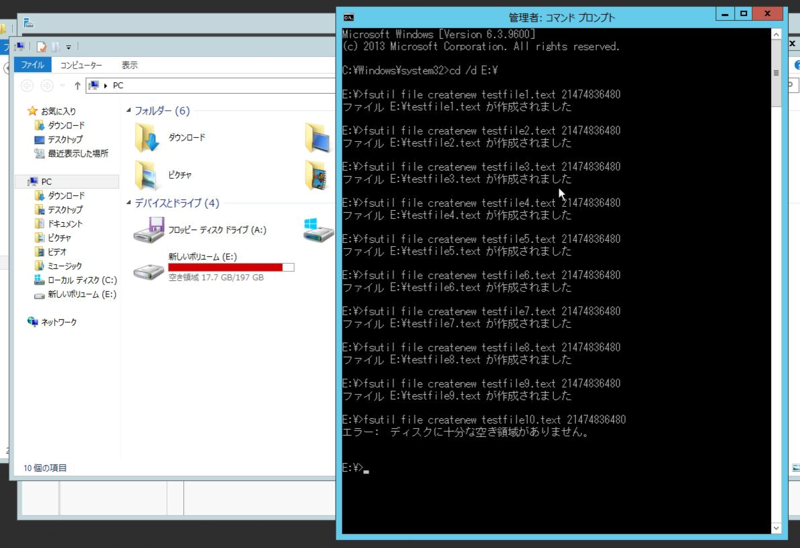Image resolution: width=800 pixels, height=548 pixels.
Task: Switch to the 表示 ribbon tab
Action: (130, 65)
